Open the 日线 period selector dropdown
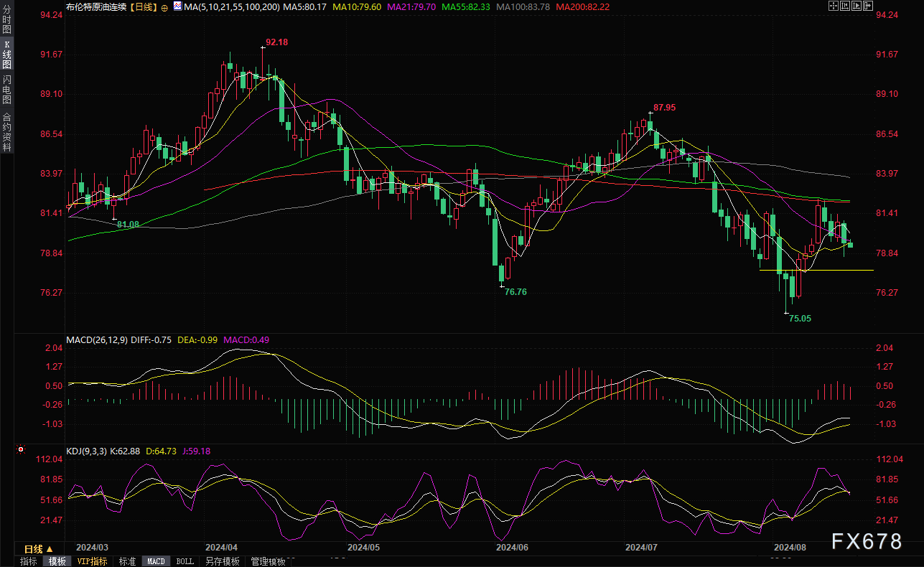The height and width of the screenshot is (567, 924). point(39,549)
